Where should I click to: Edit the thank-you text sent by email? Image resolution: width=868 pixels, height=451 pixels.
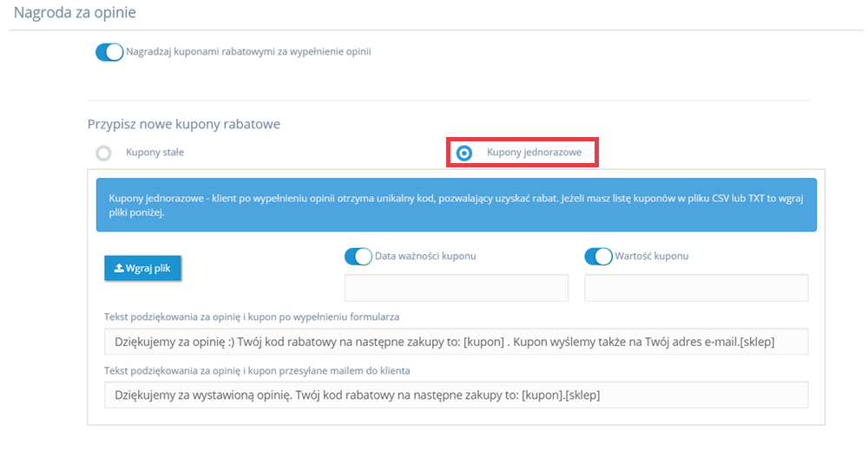pos(457,395)
